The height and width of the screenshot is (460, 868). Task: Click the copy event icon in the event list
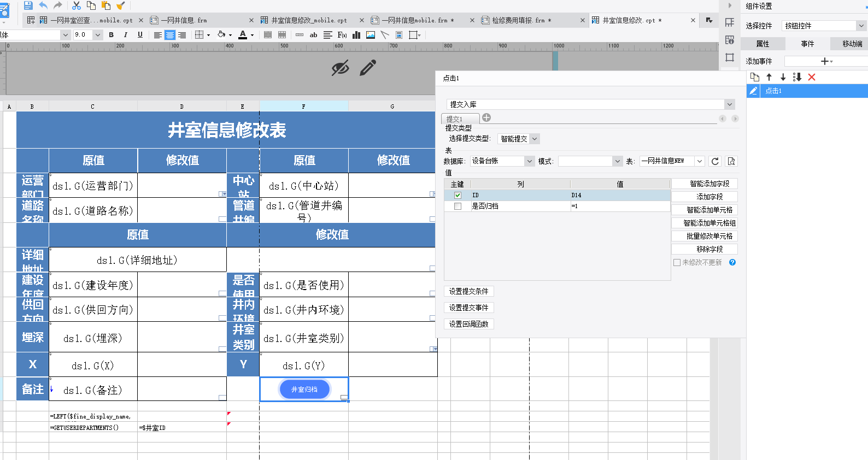755,77
